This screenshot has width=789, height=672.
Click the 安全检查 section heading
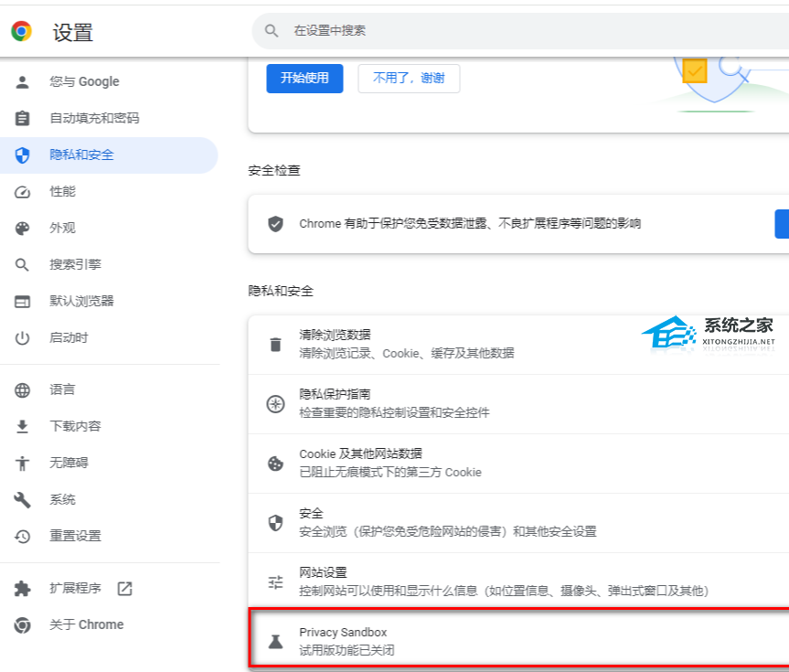(274, 171)
